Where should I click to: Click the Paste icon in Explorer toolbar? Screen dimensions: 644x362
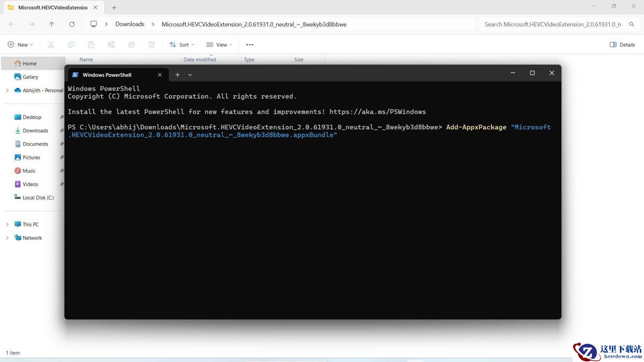91,45
